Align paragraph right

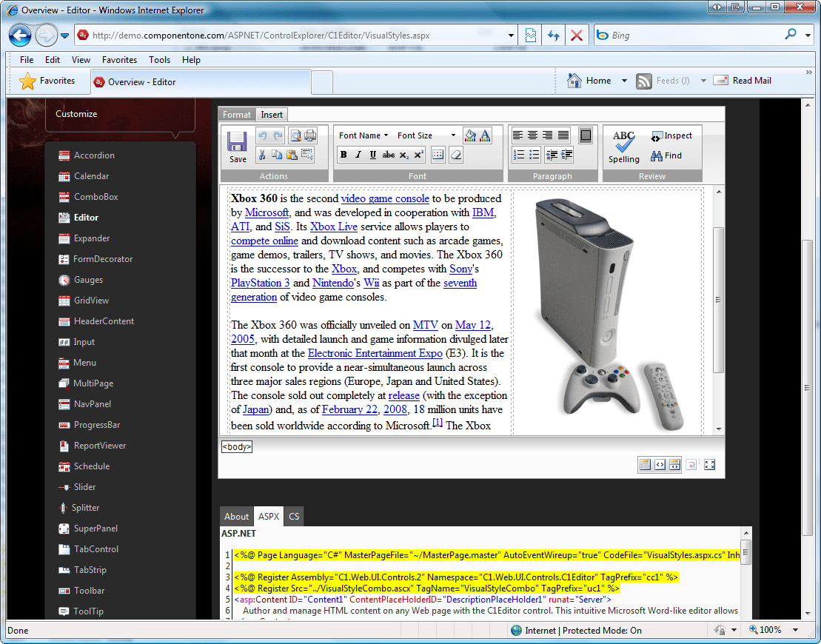tap(548, 135)
